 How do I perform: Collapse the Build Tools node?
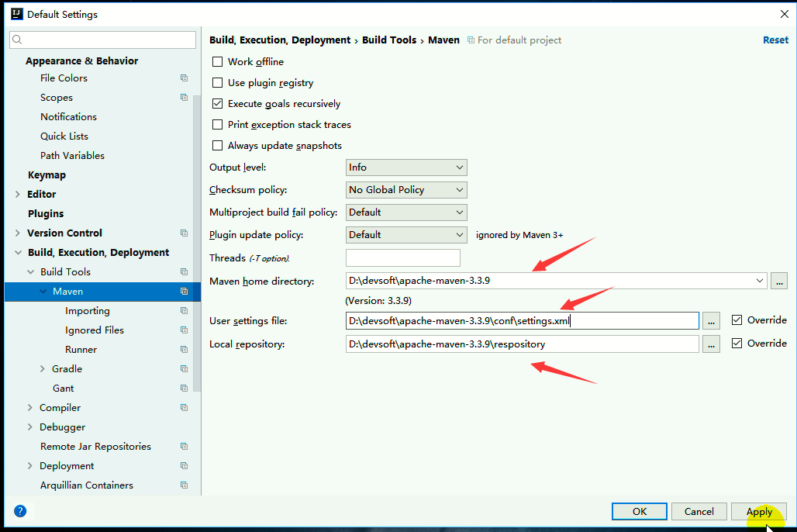pos(30,272)
